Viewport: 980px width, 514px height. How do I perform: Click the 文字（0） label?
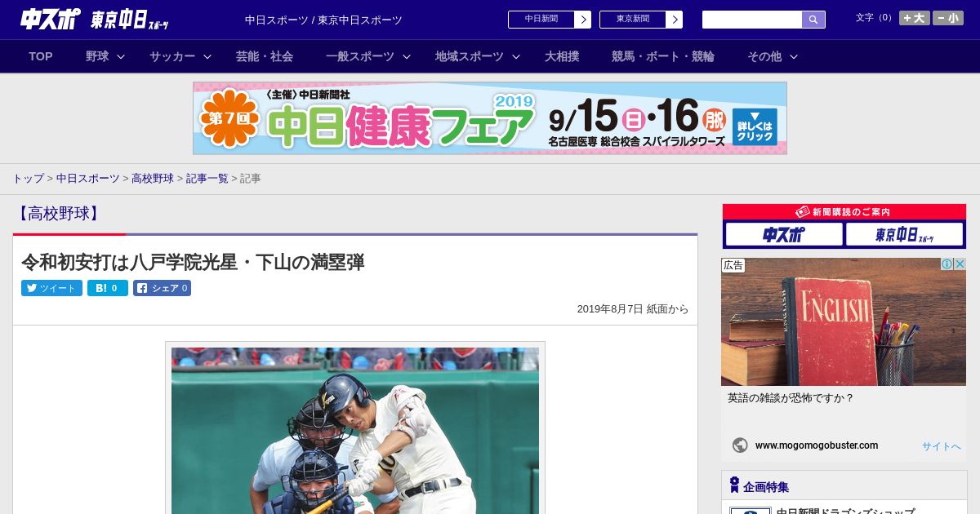coord(875,18)
